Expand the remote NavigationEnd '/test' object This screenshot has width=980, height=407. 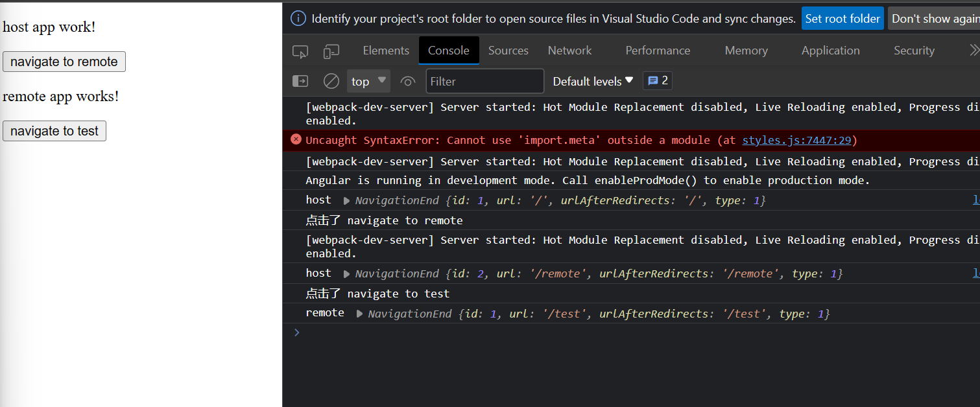pos(359,314)
